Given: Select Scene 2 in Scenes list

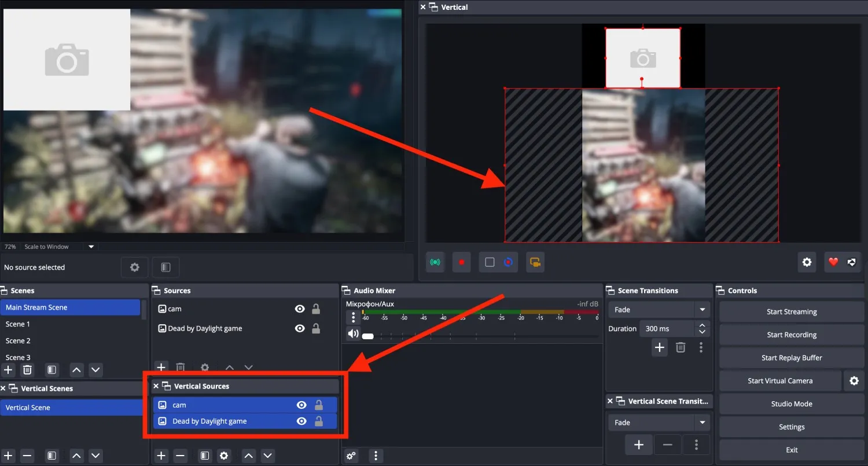Looking at the screenshot, I should (70, 341).
